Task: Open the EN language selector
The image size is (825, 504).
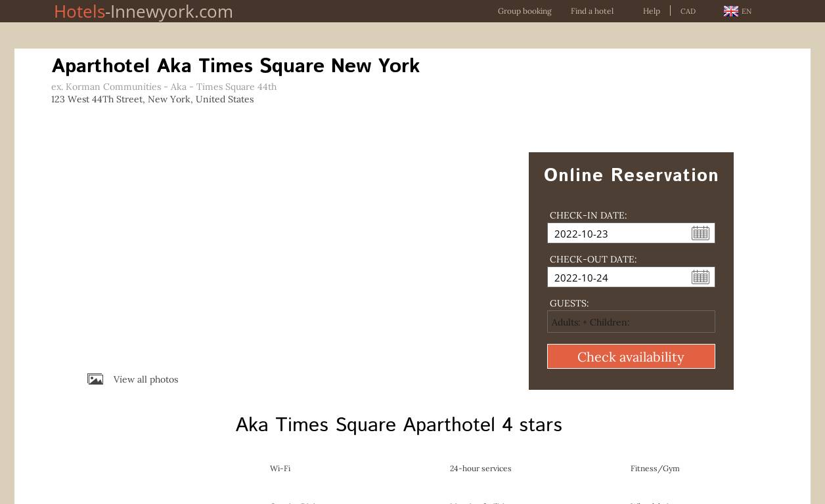Action: click(x=746, y=11)
